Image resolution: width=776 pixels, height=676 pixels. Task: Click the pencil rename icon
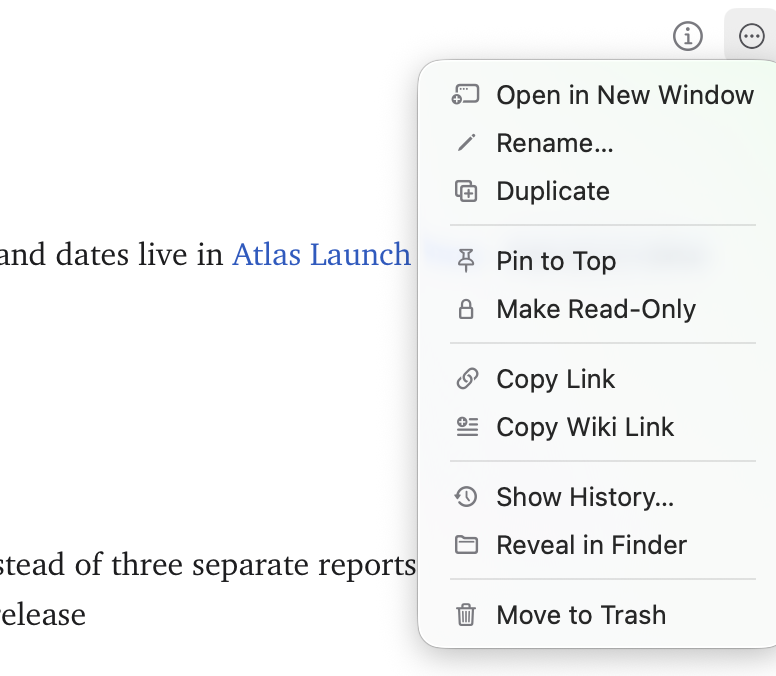tap(466, 143)
